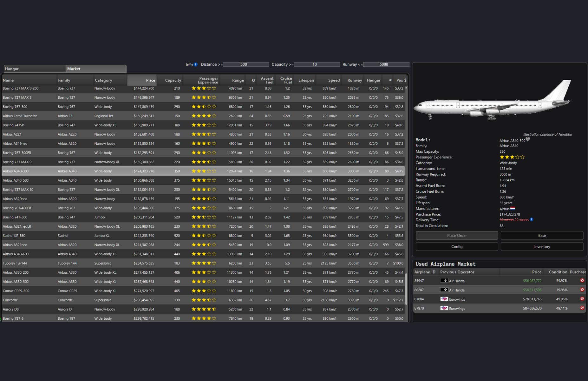Viewport: 588px width, 381px height.
Task: Click the Inventory button
Action: [542, 247]
